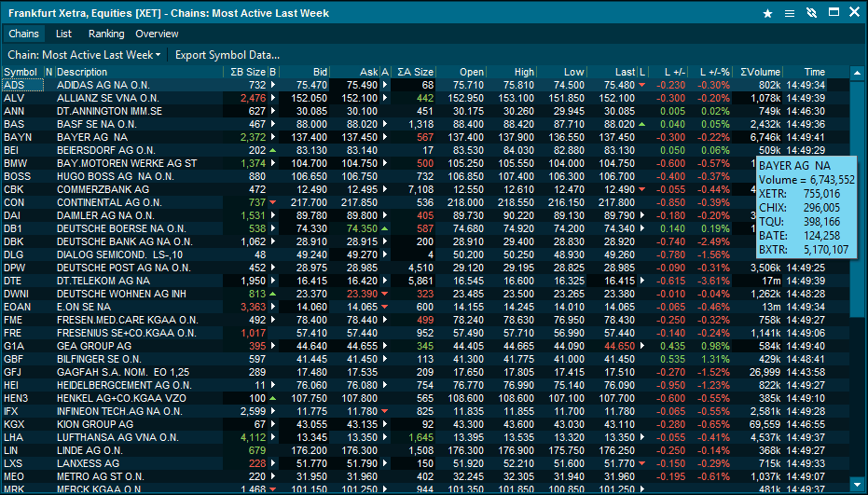Open the Ranking tab
Image resolution: width=868 pixels, height=495 pixels.
tap(106, 34)
